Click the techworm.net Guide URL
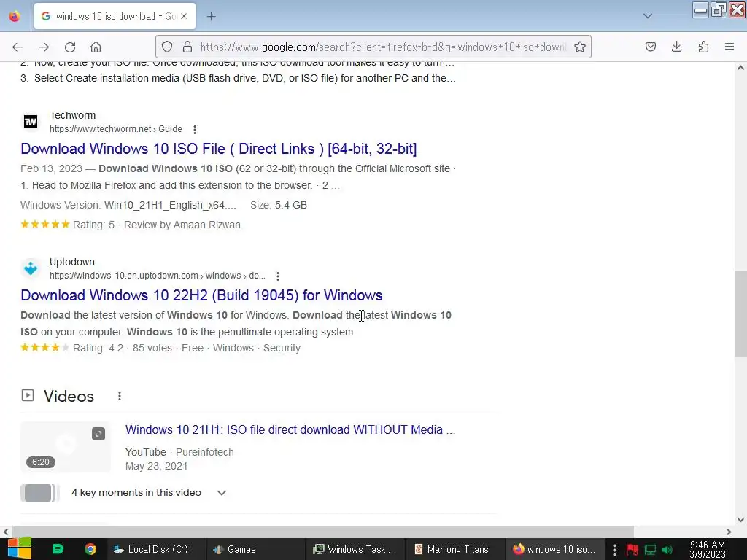 pyautogui.click(x=116, y=129)
